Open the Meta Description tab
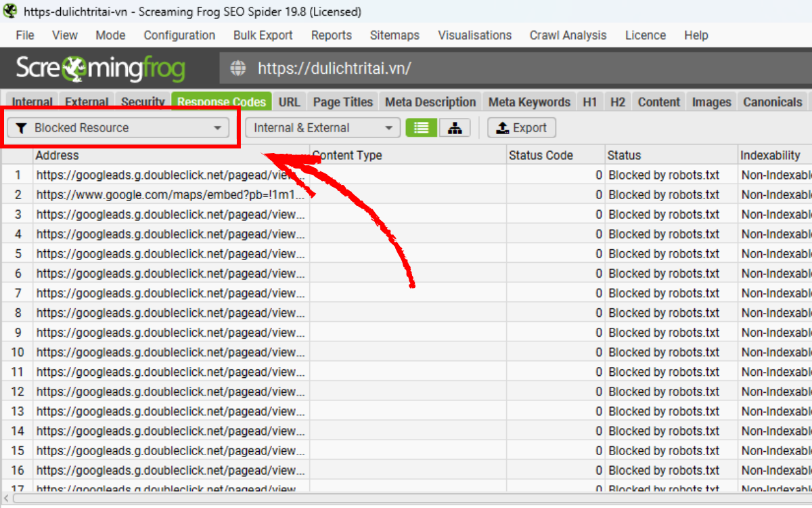Viewport: 812px width, 508px height. coord(430,102)
